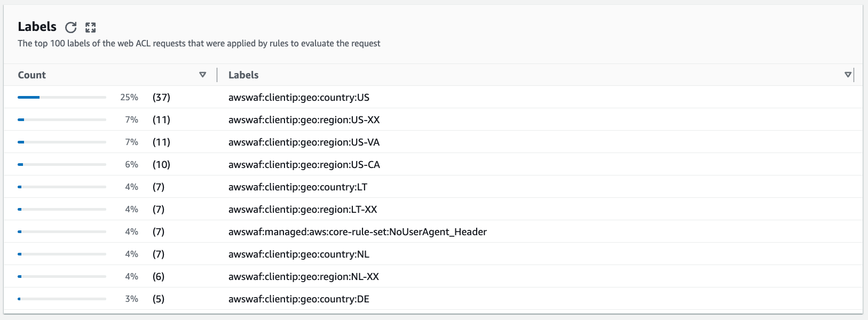Click the column divider between Count and Labels
The width and height of the screenshot is (868, 320).
pos(217,75)
